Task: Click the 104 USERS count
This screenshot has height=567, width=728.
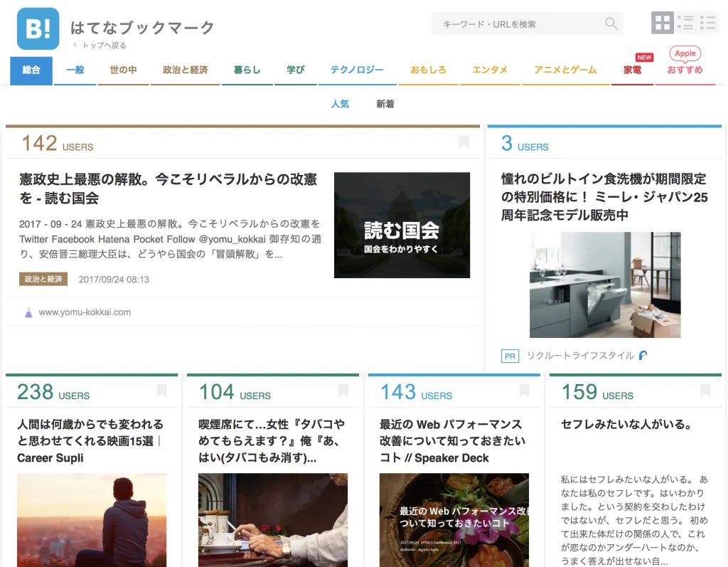Action: coord(235,392)
